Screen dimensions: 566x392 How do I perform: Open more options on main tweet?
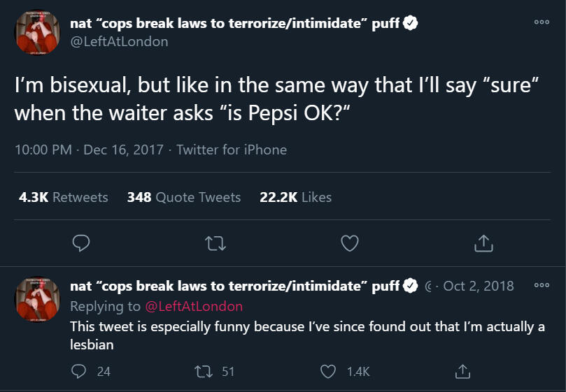542,22
